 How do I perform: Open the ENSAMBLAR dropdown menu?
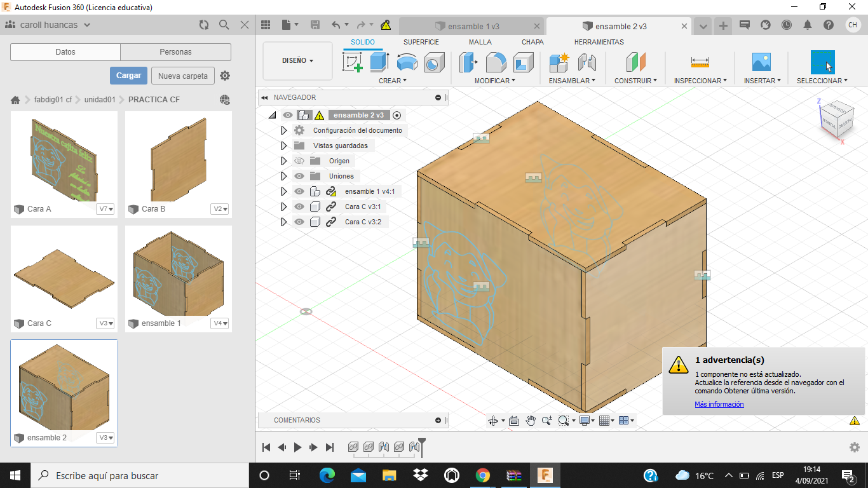point(573,81)
